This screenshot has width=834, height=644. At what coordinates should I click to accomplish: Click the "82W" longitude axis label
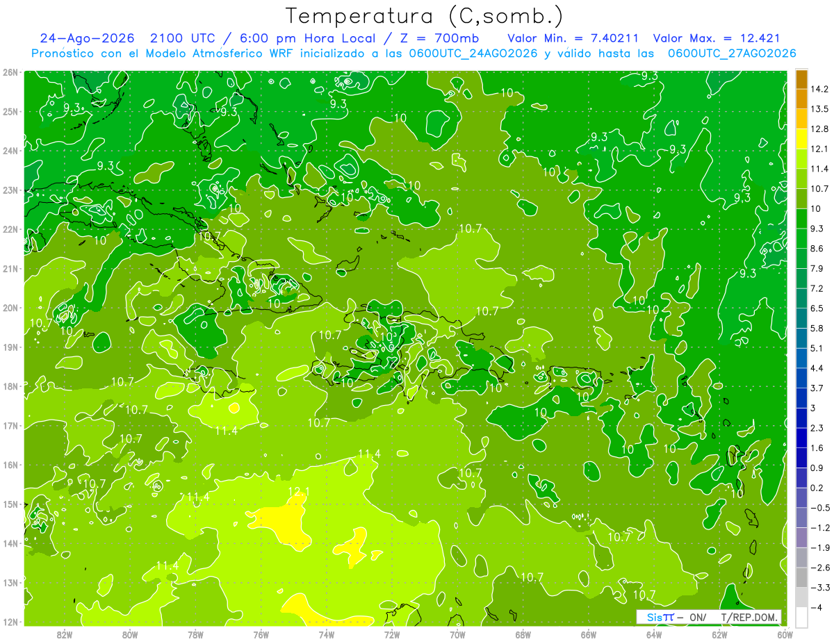pyautogui.click(x=65, y=634)
